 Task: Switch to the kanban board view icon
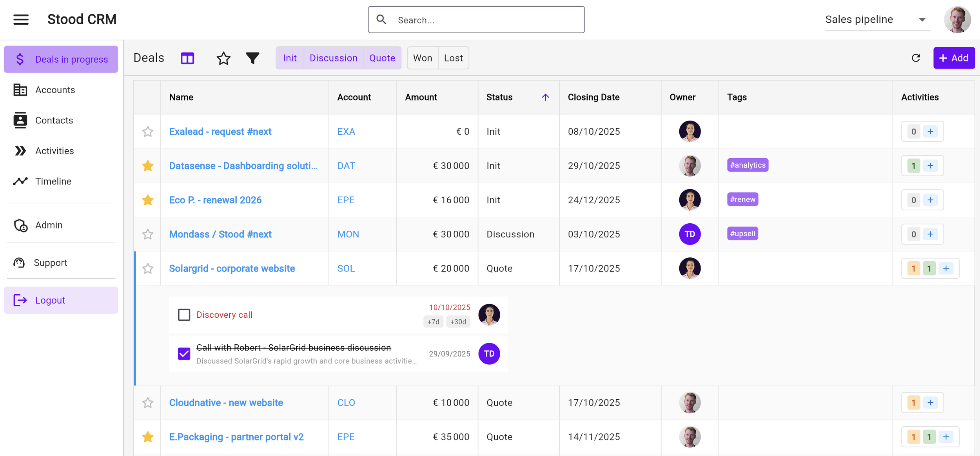(x=187, y=58)
